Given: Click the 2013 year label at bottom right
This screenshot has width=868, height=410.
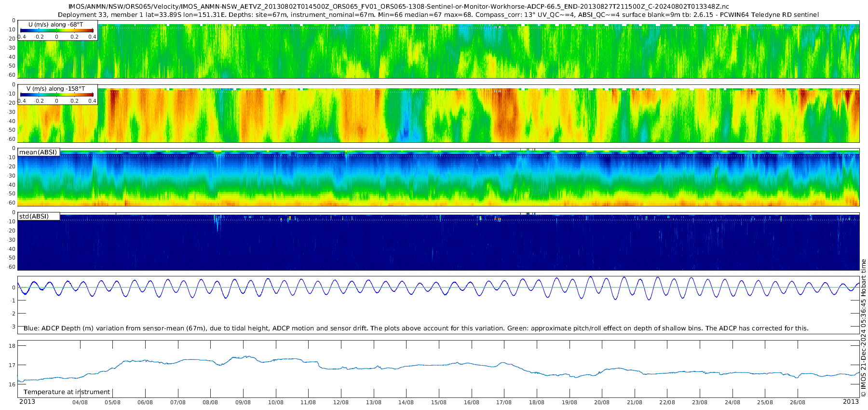Looking at the screenshot, I should click(x=851, y=402).
